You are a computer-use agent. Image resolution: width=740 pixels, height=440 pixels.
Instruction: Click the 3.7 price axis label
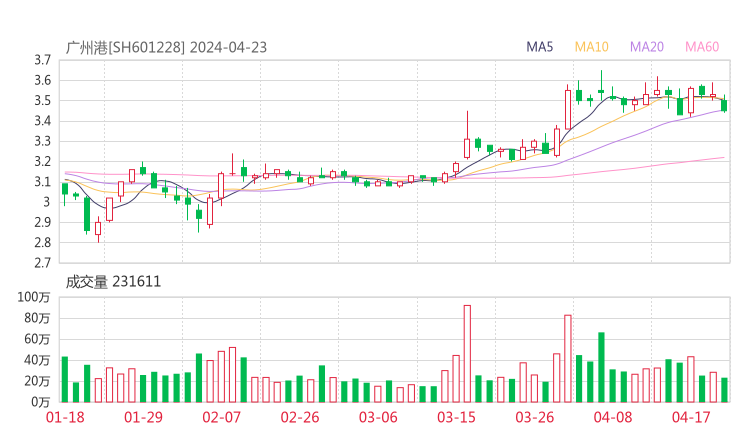tap(42, 60)
